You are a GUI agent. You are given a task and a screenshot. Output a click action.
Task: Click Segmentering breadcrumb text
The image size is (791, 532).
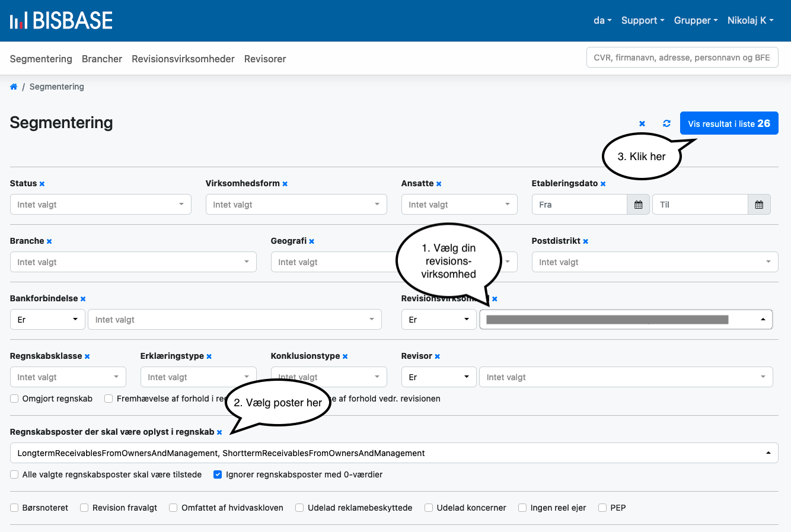coord(57,87)
